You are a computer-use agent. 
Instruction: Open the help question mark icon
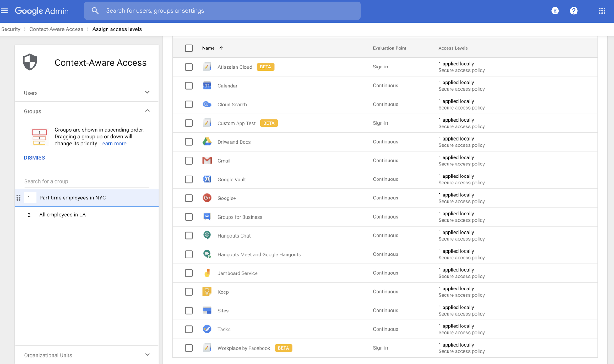pyautogui.click(x=573, y=11)
